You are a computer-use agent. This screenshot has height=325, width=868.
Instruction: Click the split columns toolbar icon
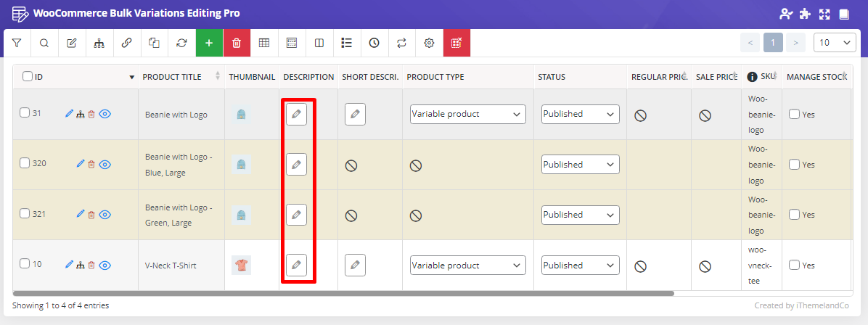[x=319, y=43]
